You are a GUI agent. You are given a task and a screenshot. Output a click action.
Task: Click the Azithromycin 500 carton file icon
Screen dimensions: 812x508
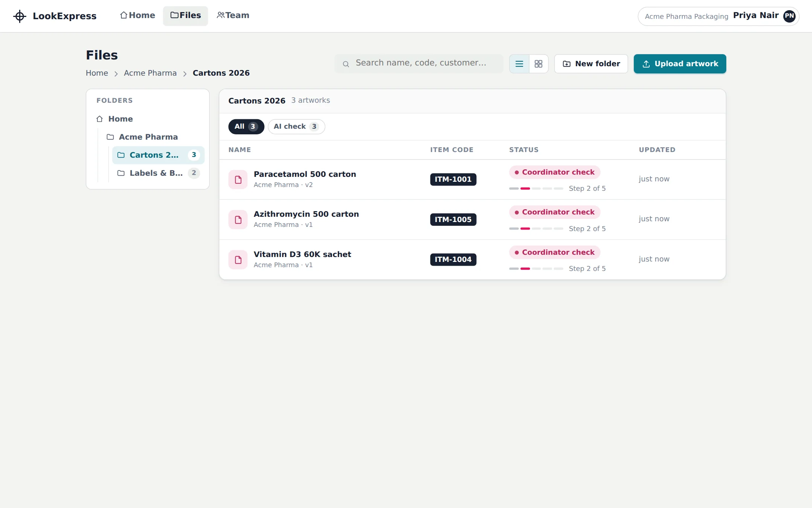click(x=238, y=220)
